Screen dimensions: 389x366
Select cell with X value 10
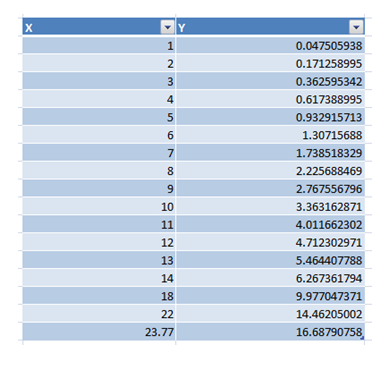click(x=99, y=206)
